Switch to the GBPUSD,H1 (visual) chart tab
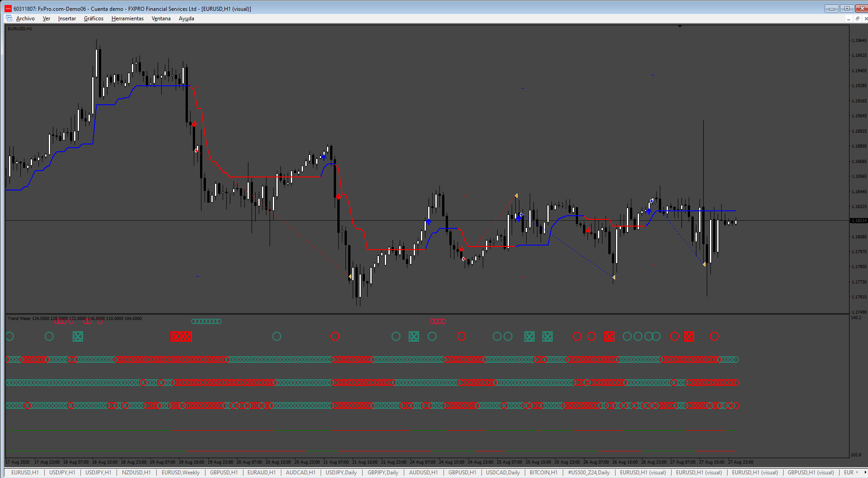868x478 pixels. 811,473
